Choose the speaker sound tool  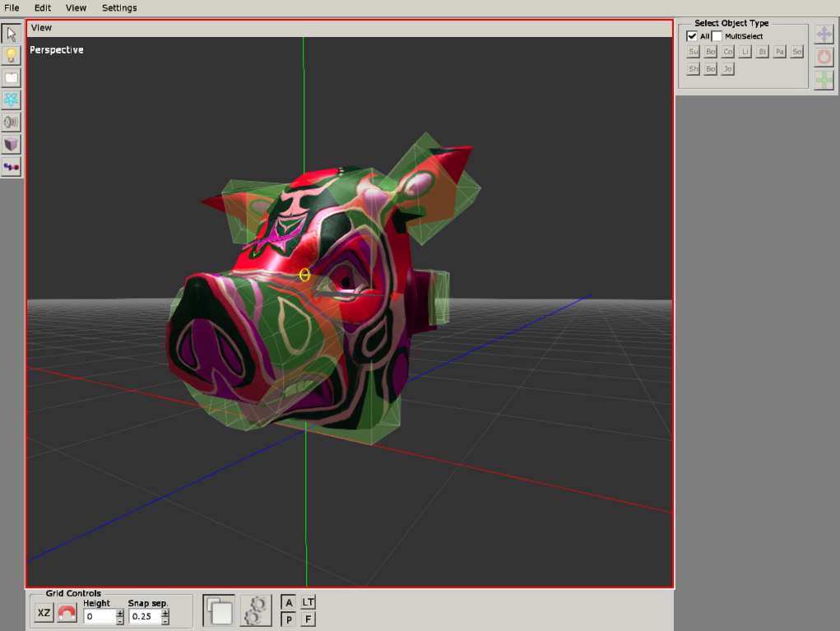(12, 123)
